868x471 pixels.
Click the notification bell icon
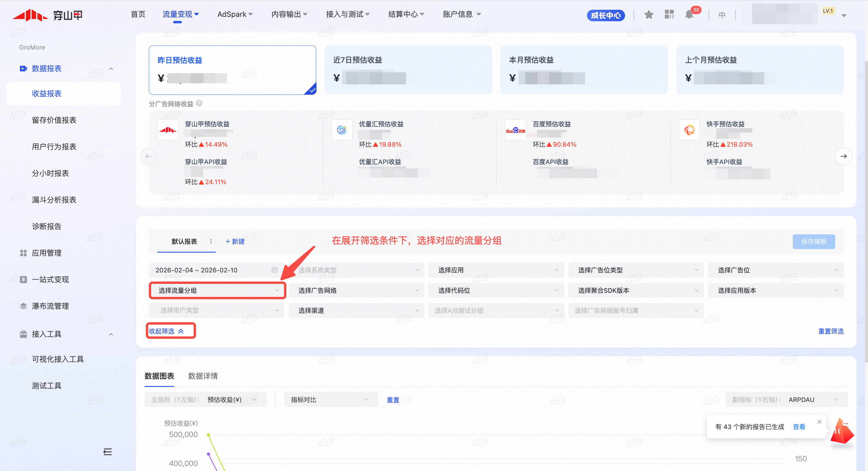click(x=689, y=15)
